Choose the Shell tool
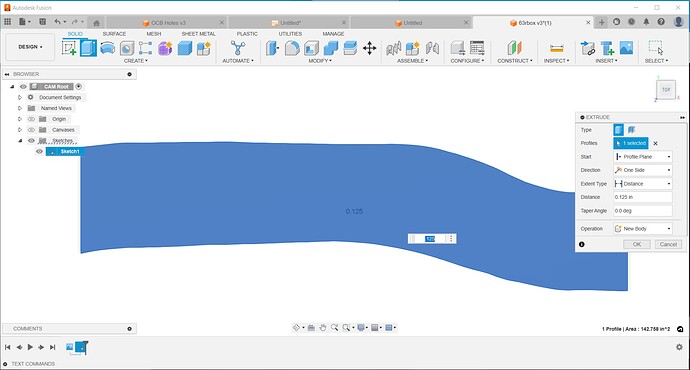Viewport: 690px width, 370px height. point(311,48)
